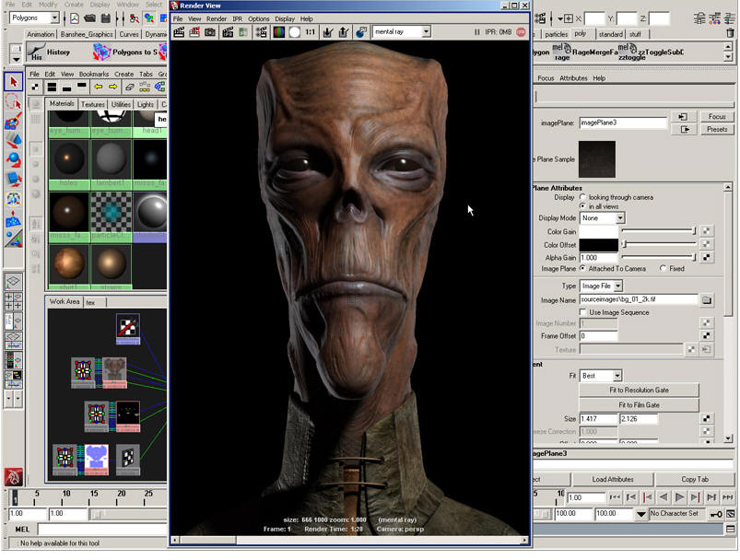Select 'looking through camera' radio button
Image resolution: width=740 pixels, height=560 pixels.
(x=582, y=197)
